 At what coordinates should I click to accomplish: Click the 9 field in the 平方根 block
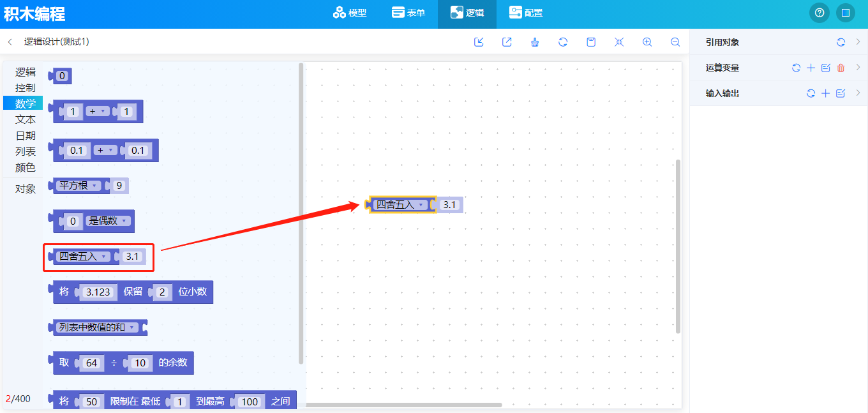[119, 186]
